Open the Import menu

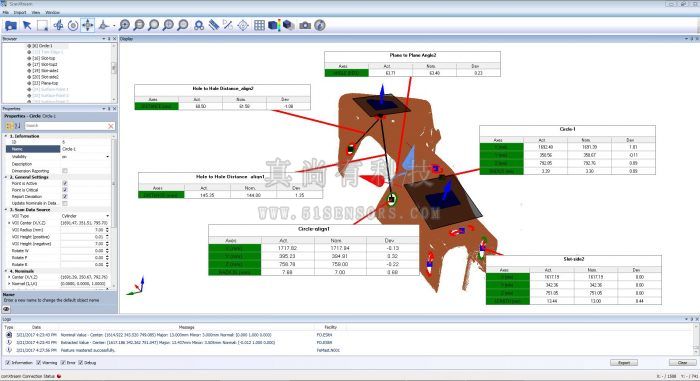tap(20, 13)
